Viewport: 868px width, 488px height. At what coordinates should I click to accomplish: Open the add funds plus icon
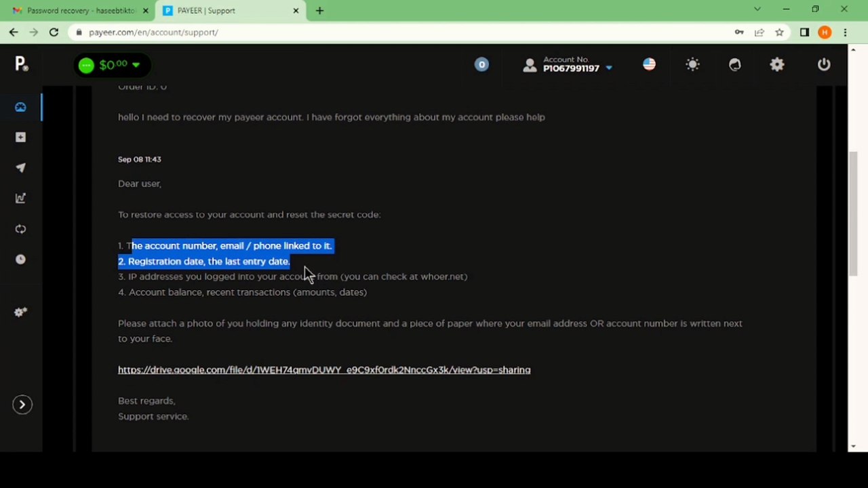tap(20, 138)
